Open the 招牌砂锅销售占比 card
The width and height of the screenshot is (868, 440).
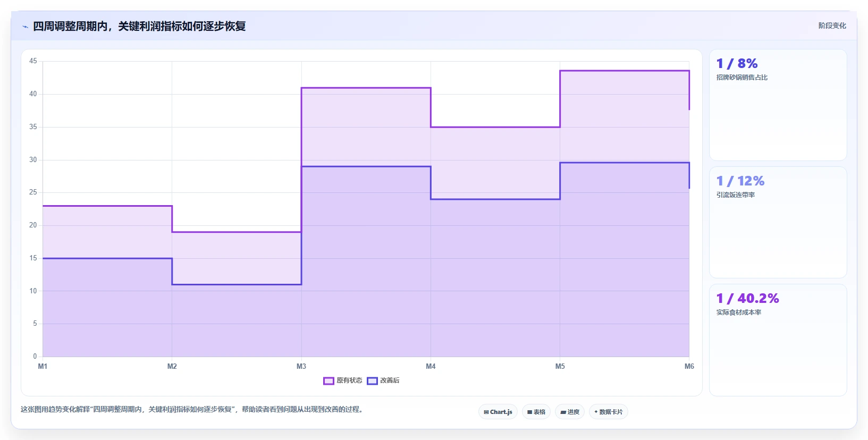(778, 105)
